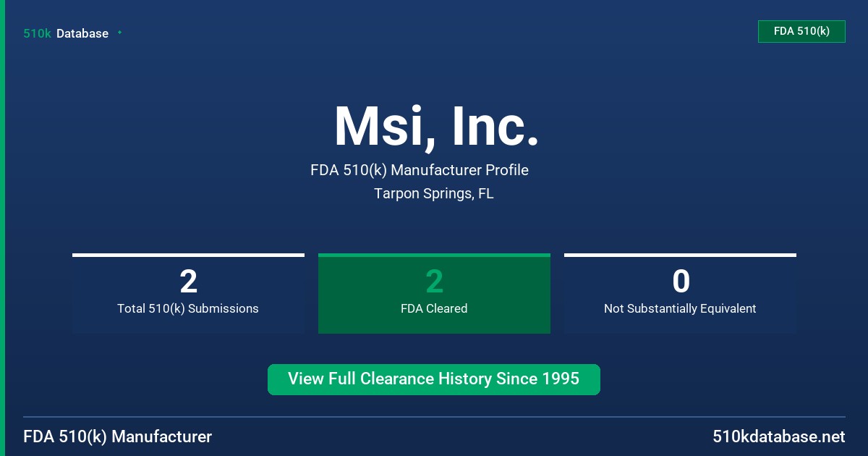Viewport: 868px width, 456px height.
Task: Open the Not Substantially Equivalent card
Action: pos(680,293)
